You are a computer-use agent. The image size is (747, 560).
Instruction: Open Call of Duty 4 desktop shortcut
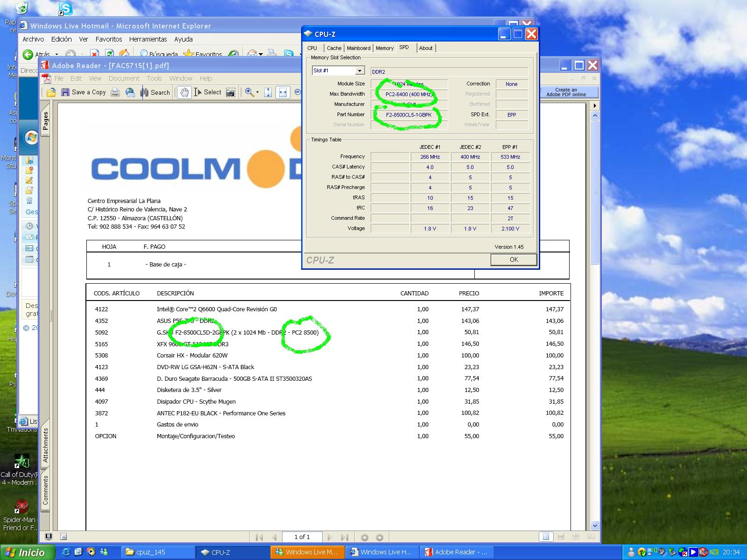20,469
